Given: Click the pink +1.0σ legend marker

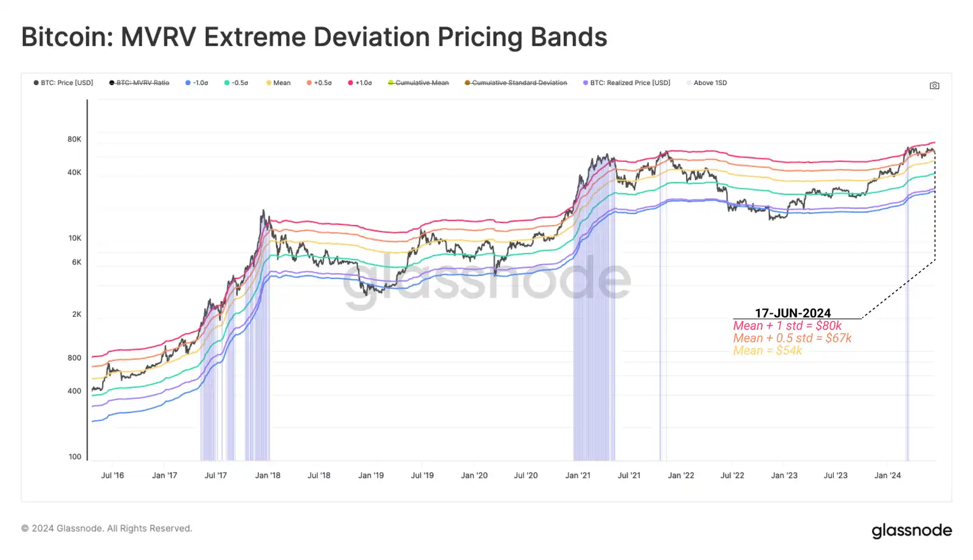Looking at the screenshot, I should point(350,83).
